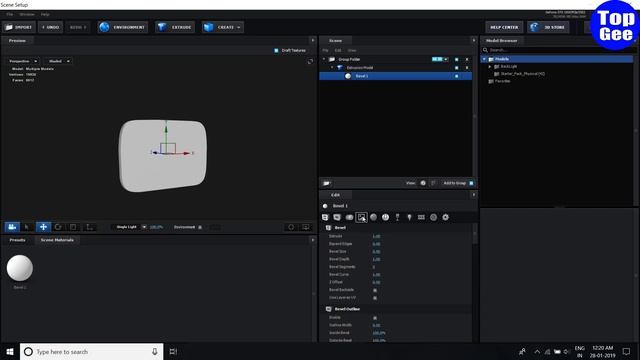Image resolution: width=640 pixels, height=360 pixels.
Task: Toggle visibility checkbox of Bevel 1 row
Action: tap(457, 76)
